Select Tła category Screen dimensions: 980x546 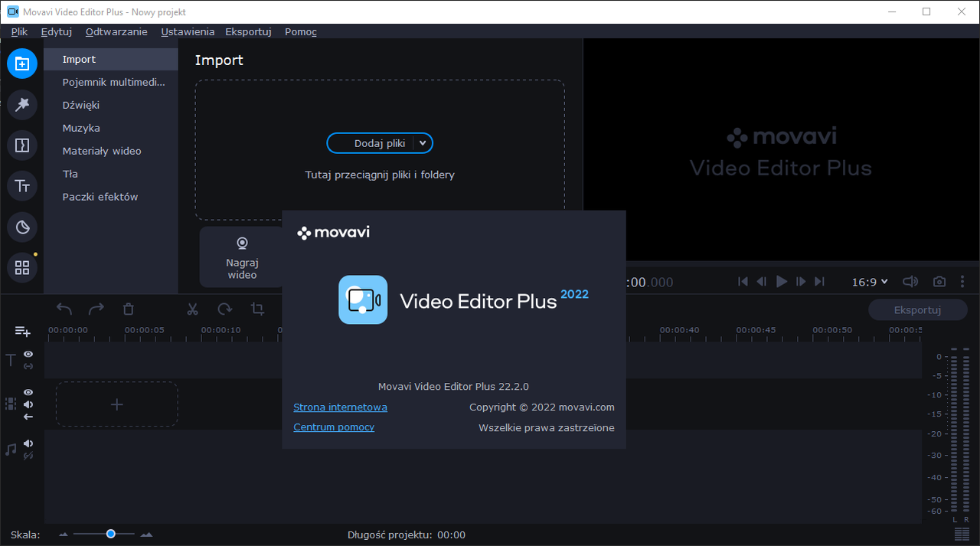(x=111, y=174)
